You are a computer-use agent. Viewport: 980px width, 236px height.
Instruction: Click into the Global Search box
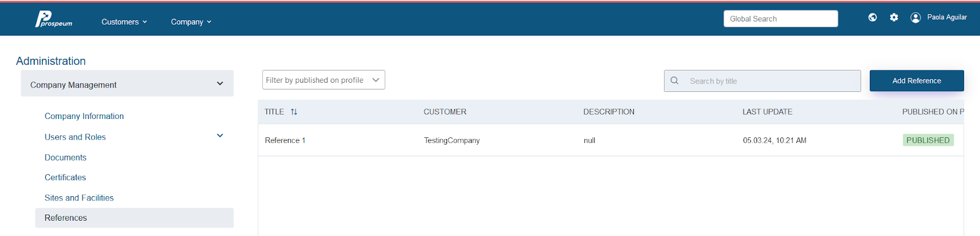tap(780, 18)
